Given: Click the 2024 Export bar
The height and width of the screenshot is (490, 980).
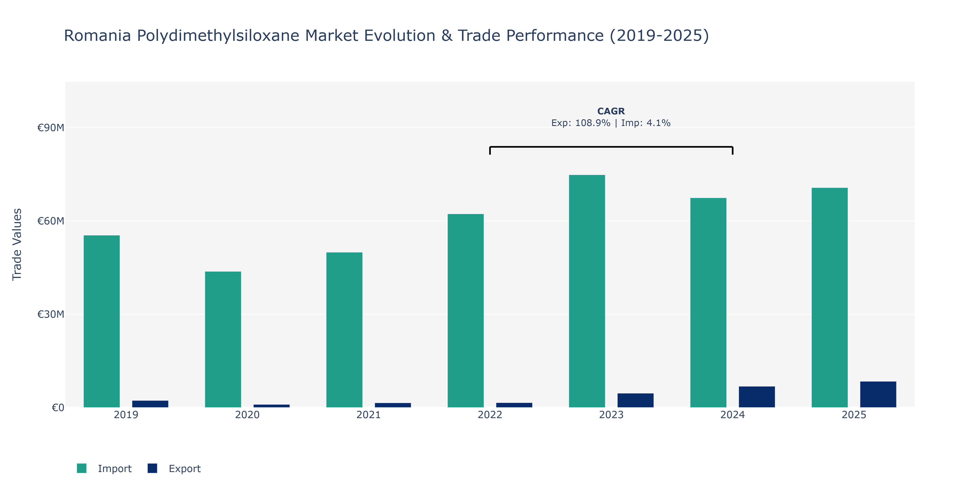Looking at the screenshot, I should (757, 397).
